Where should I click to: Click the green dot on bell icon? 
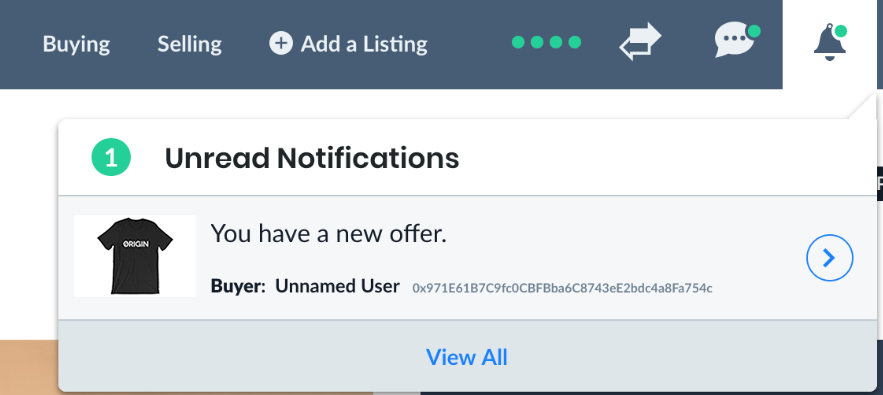point(840,31)
